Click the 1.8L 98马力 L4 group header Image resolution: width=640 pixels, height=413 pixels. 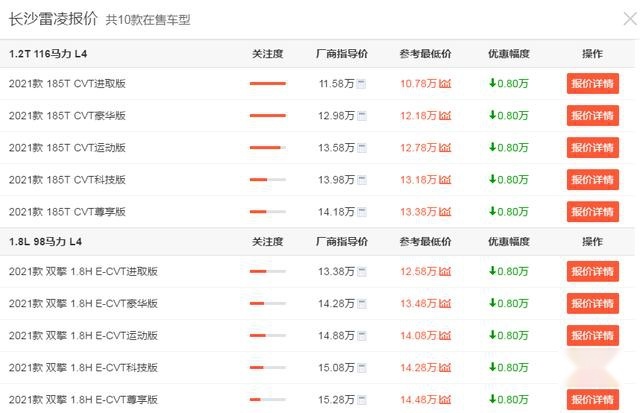click(45, 242)
